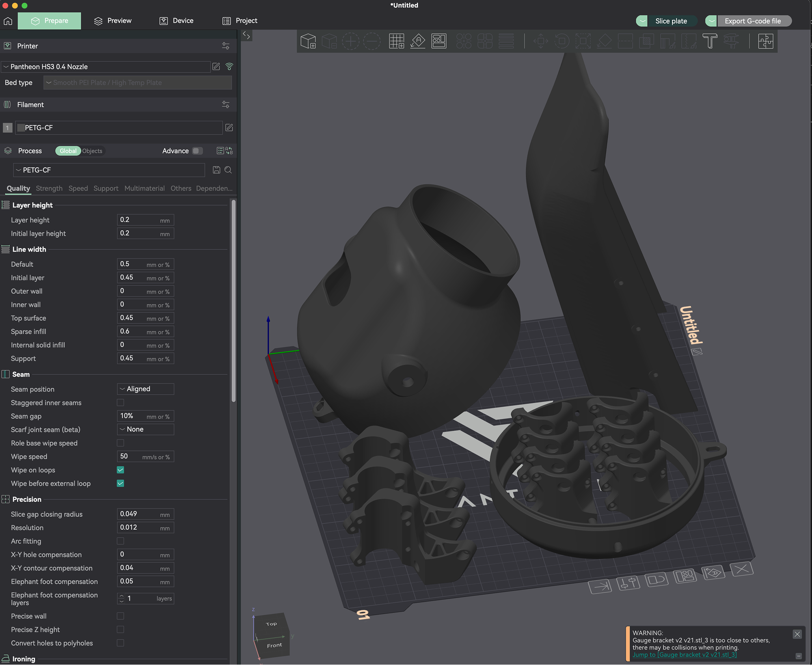Select the Support painting tool
This screenshot has height=665, width=812.
pyautogui.click(x=667, y=41)
